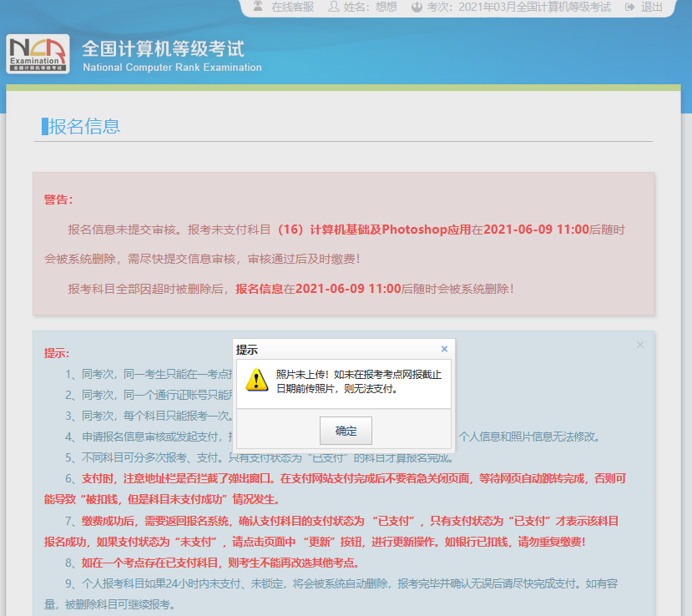Open the 在线客服 link
Screen dimensions: 692x616
click(x=292, y=7)
